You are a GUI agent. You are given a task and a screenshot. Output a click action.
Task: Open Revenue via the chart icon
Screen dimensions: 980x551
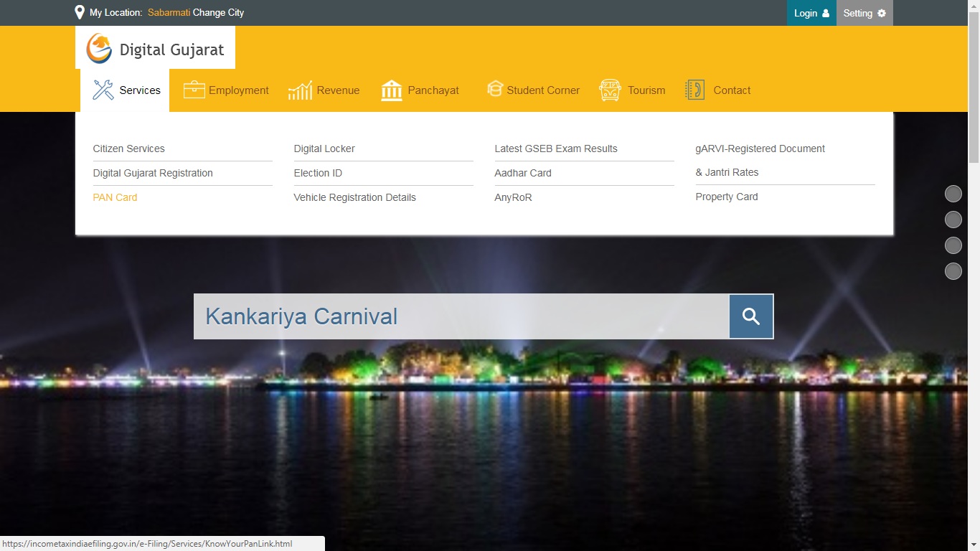pyautogui.click(x=299, y=89)
